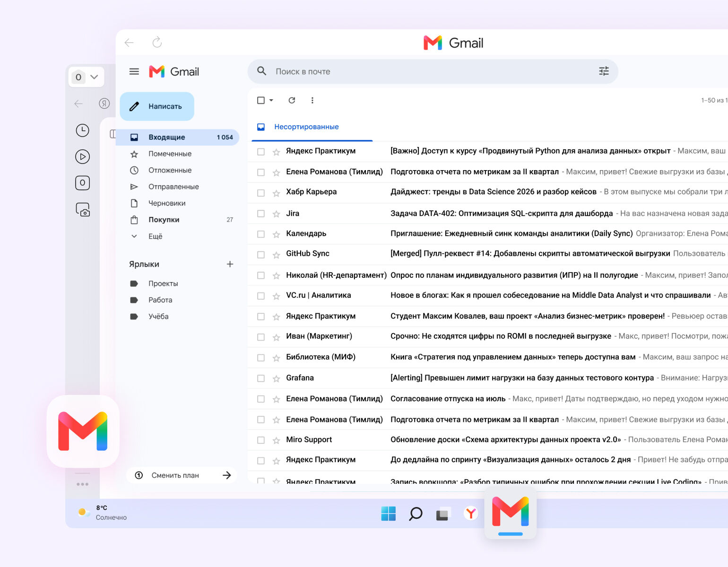The image size is (728, 567).
Task: Open the «Анализ бизнес-метрик» project review email
Action: pos(488,317)
